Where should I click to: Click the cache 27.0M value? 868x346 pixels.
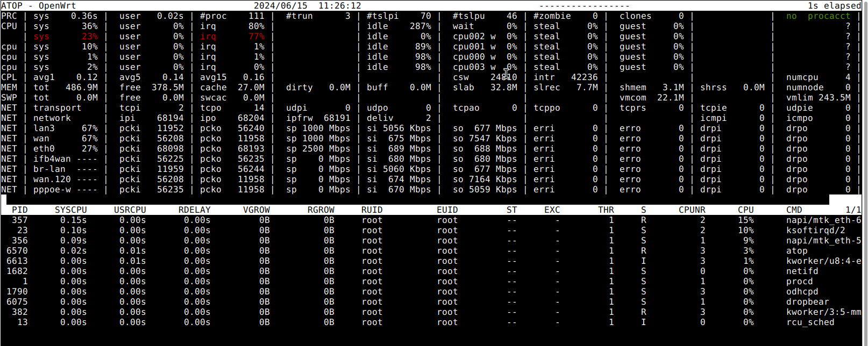(232, 88)
